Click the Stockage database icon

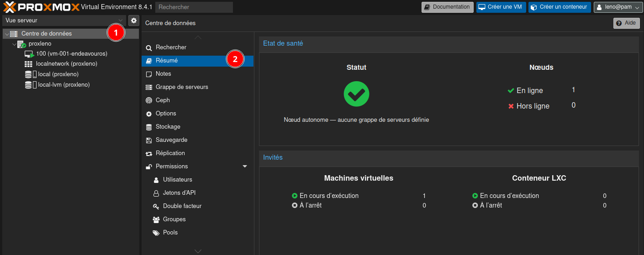click(x=148, y=127)
